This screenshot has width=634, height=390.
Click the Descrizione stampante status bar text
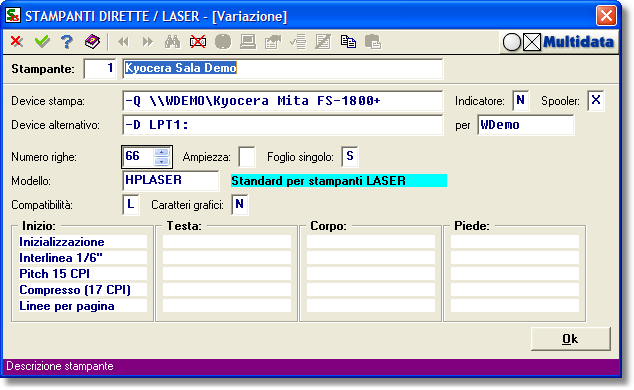(60, 366)
